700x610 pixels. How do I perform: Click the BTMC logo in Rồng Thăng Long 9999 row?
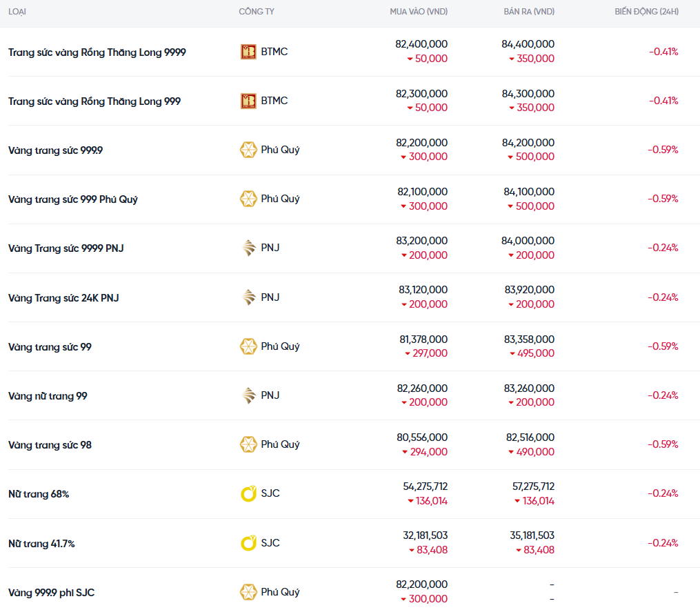pyautogui.click(x=248, y=52)
